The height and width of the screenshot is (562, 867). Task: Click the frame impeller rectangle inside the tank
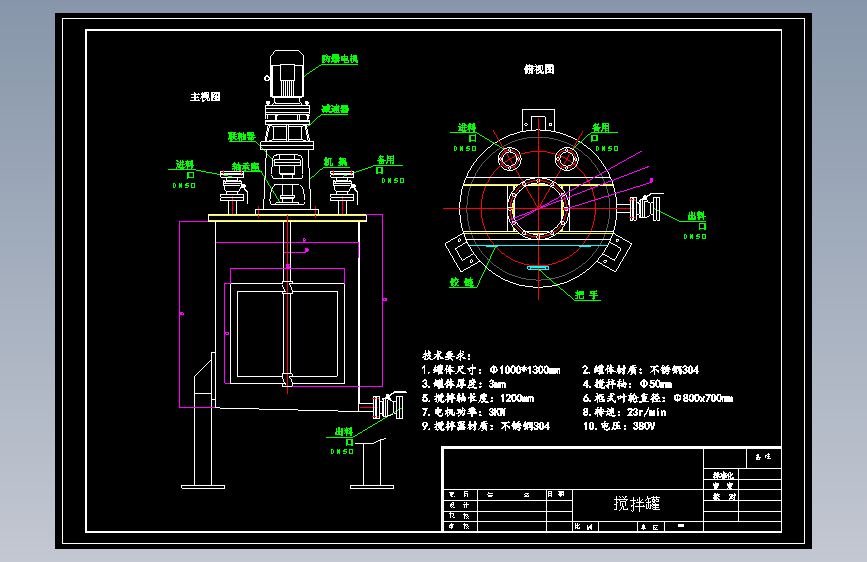tap(288, 334)
